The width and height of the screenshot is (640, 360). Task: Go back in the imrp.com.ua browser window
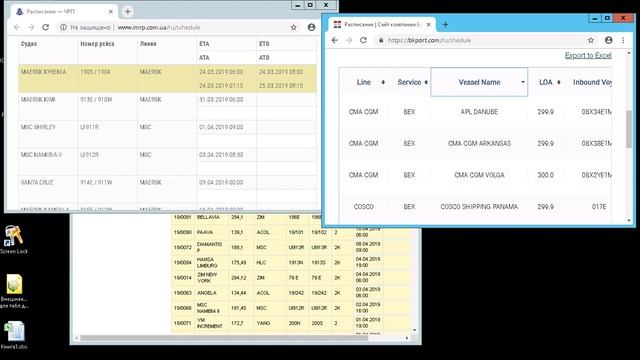pos(17,27)
